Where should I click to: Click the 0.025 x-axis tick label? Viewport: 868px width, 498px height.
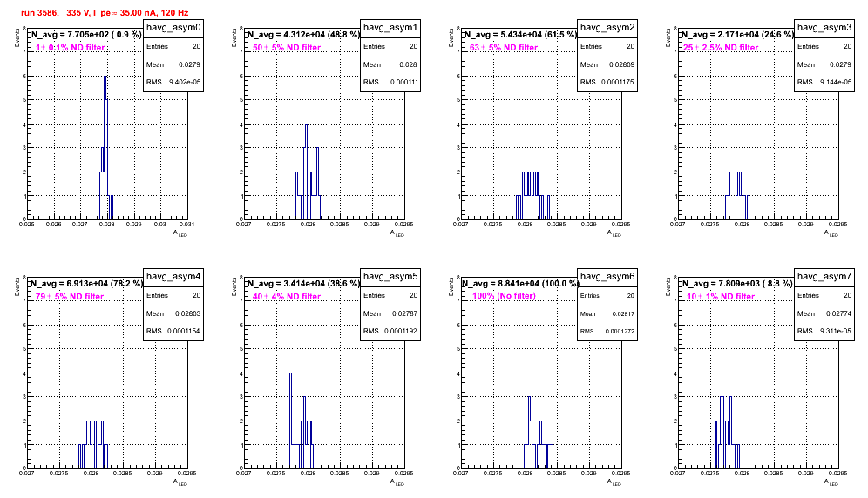26,225
